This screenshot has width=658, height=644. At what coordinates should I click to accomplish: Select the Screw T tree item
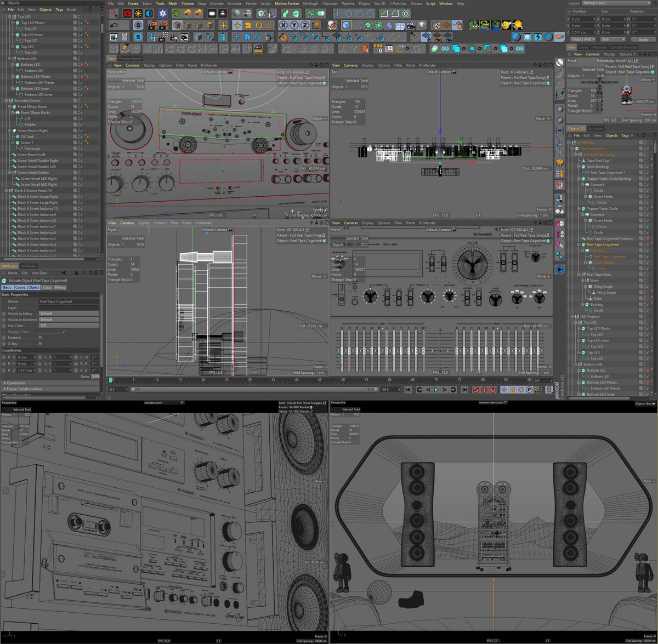pos(26,143)
